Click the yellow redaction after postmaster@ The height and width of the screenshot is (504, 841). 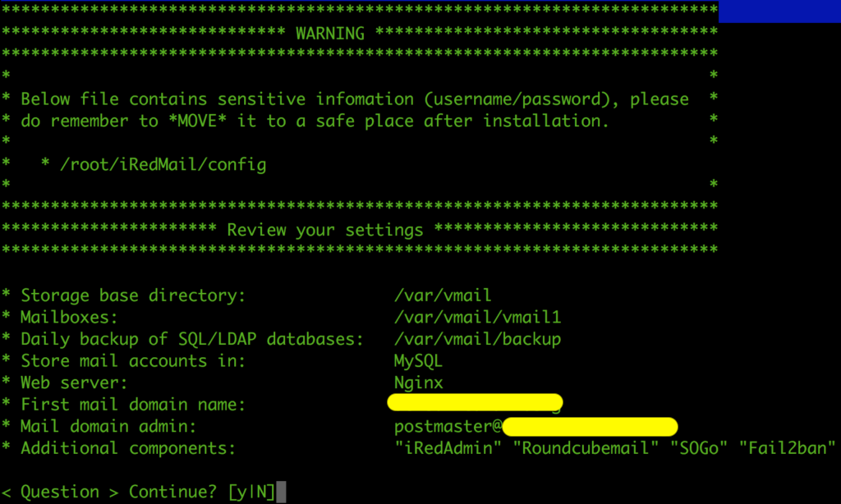tap(590, 427)
